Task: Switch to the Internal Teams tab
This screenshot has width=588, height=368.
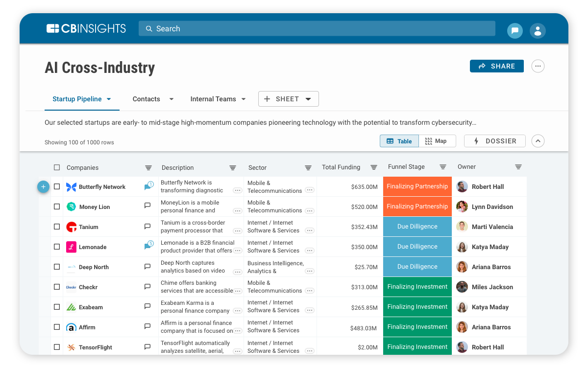Action: [213, 99]
